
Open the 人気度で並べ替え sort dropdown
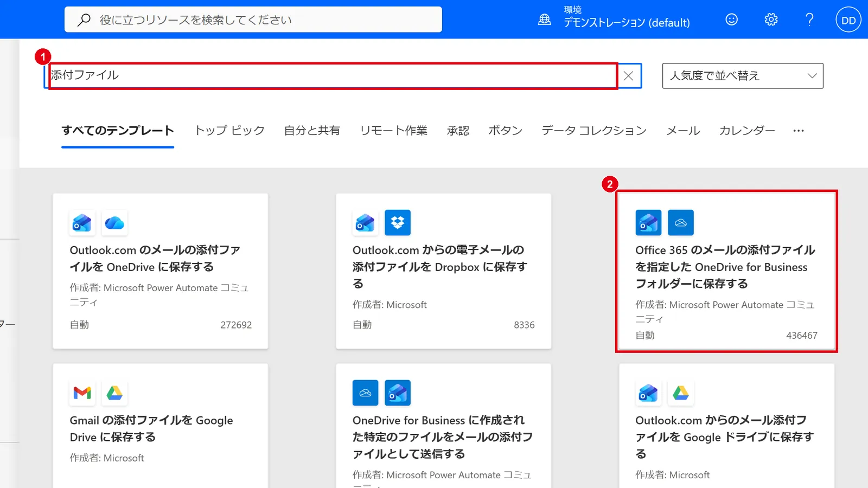click(x=743, y=76)
